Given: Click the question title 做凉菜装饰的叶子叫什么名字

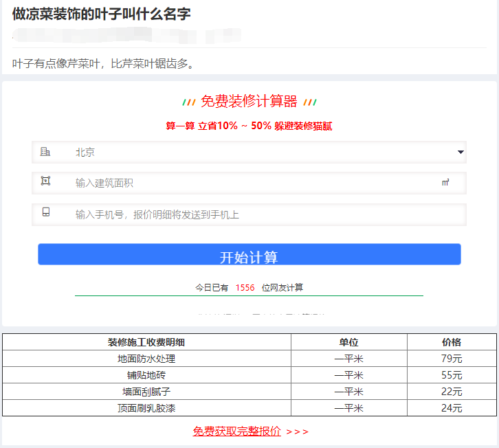Looking at the screenshot, I should (102, 14).
